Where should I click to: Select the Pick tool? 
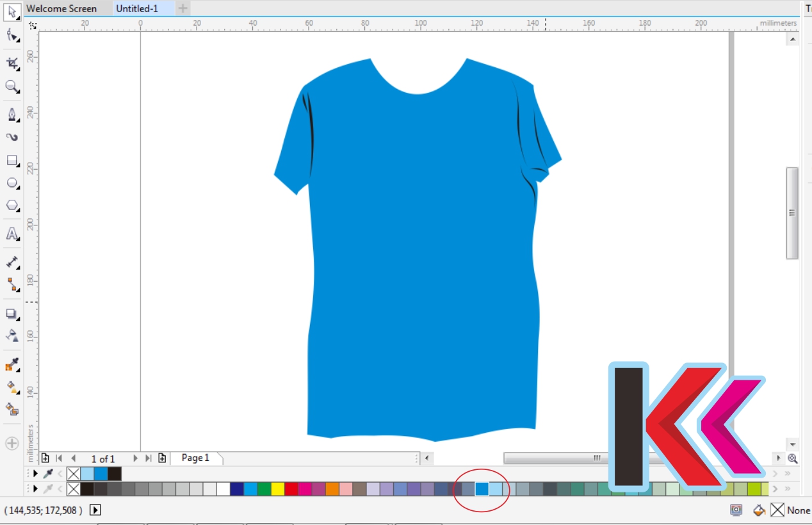(11, 12)
